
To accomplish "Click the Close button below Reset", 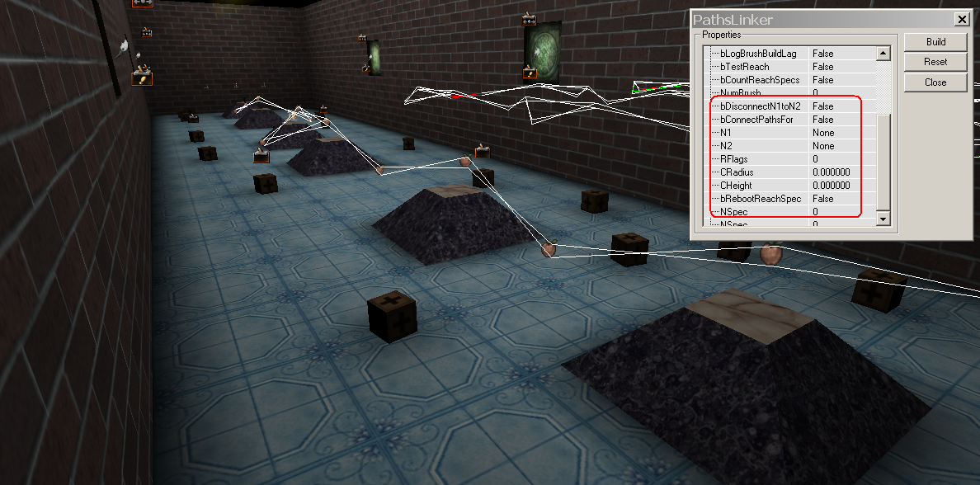I will click(935, 82).
